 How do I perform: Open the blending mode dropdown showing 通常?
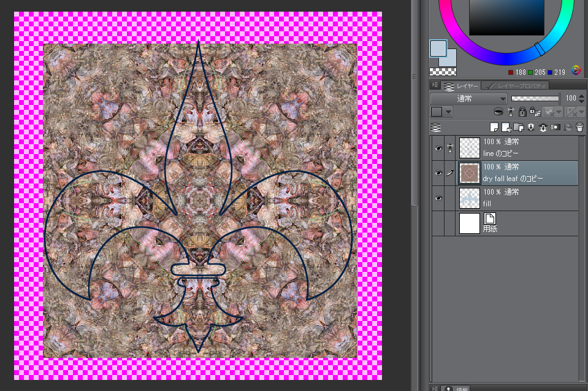468,98
